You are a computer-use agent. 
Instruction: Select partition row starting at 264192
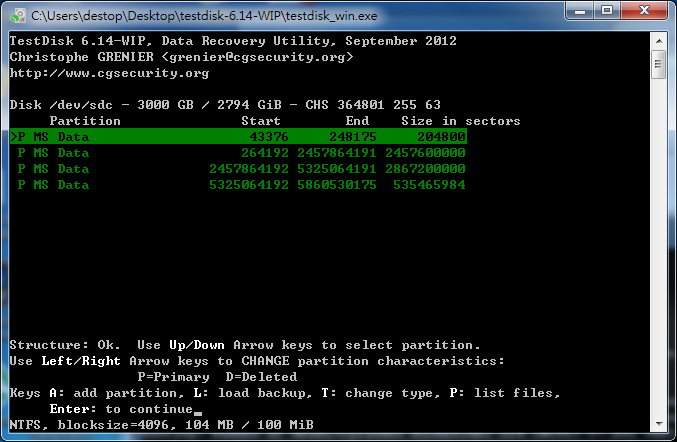click(238, 153)
